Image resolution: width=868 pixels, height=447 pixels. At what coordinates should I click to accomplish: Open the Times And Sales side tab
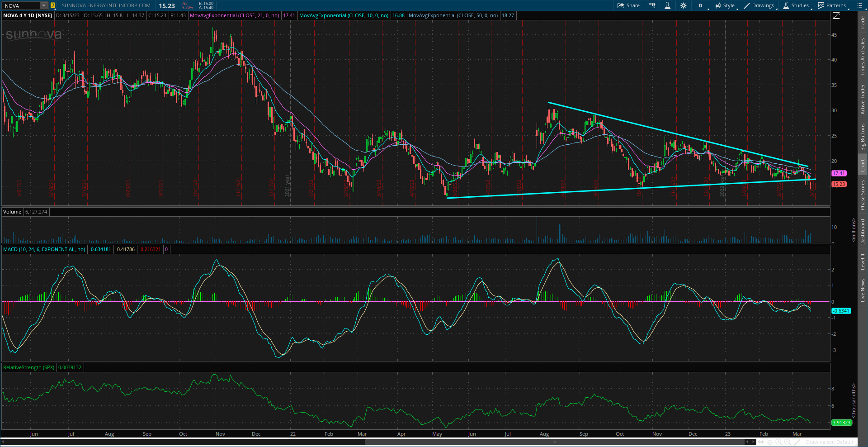pos(863,57)
